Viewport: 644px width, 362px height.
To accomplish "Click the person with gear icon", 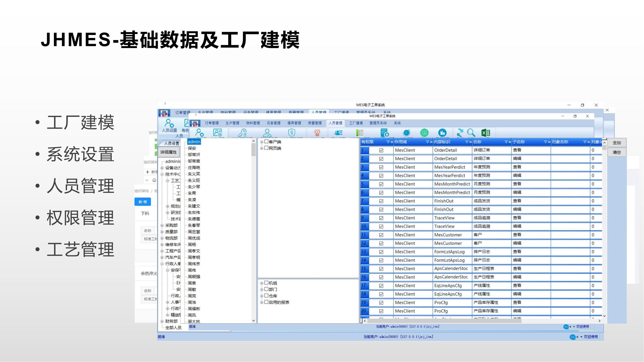I will coord(199,133).
